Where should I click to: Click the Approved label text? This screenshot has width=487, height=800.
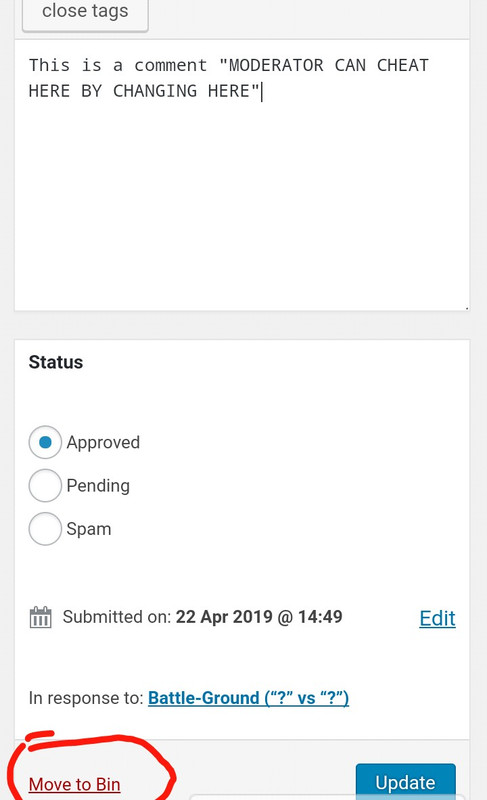click(x=103, y=442)
